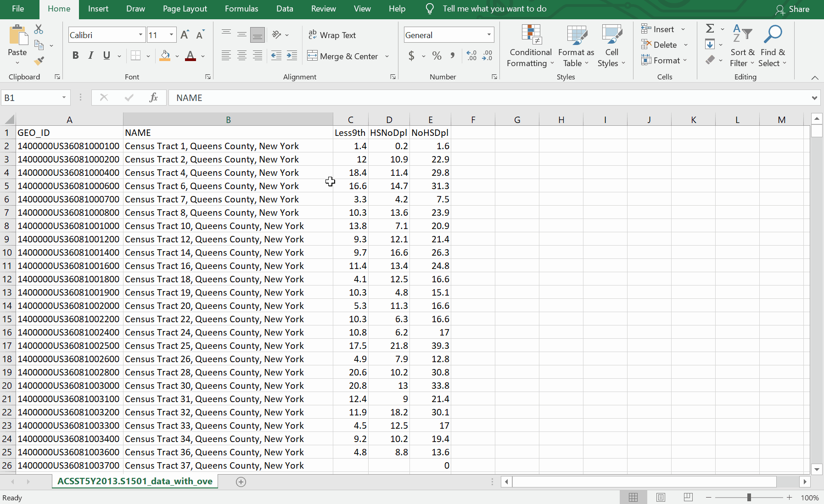Set Bottom Align for cell text
The height and width of the screenshot is (504, 824).
(x=258, y=34)
